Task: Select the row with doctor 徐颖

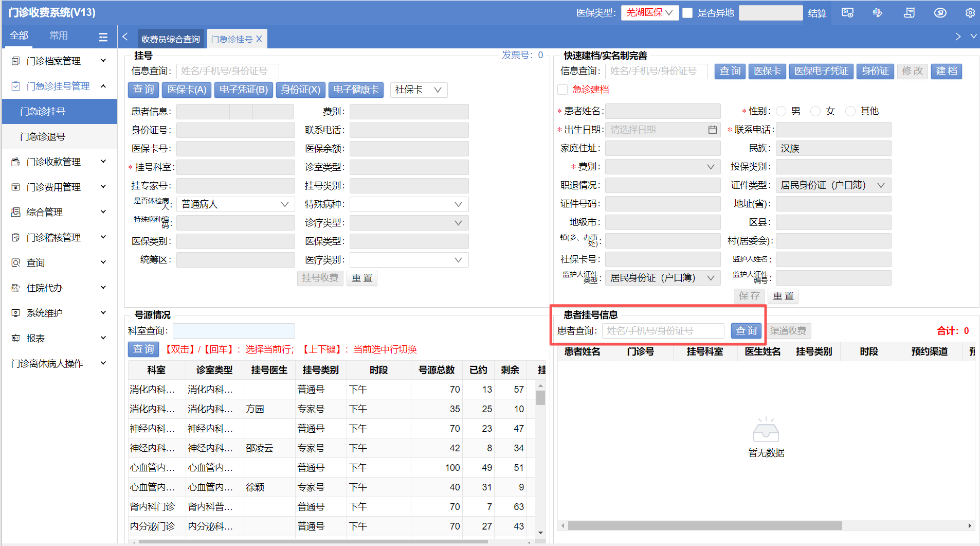Action: click(332, 487)
